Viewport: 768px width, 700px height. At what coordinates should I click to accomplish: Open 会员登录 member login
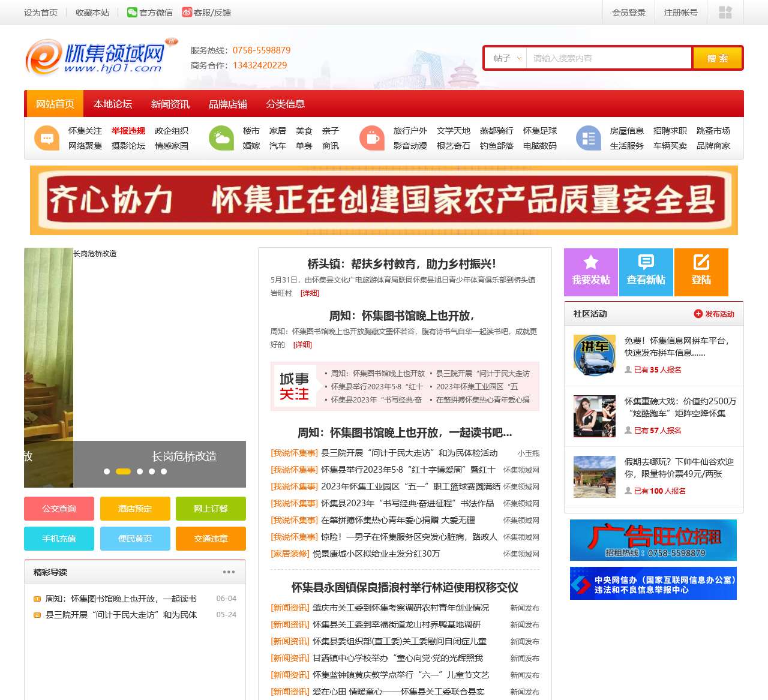[x=628, y=12]
